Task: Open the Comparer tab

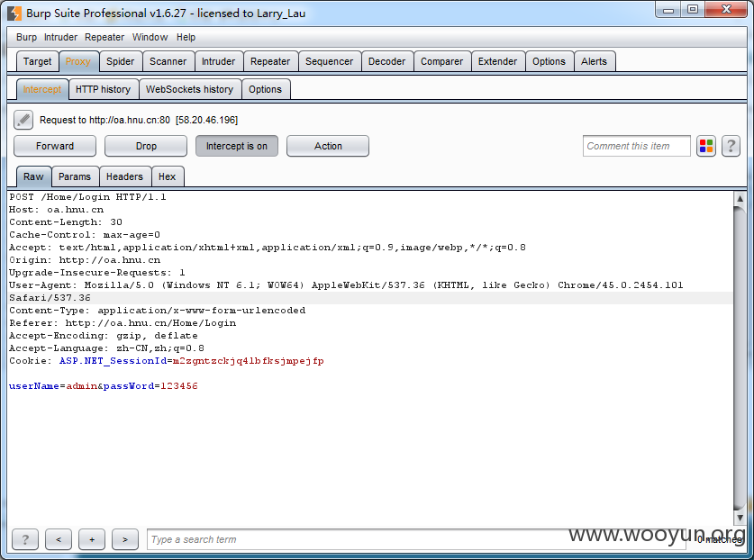Action: (x=442, y=61)
